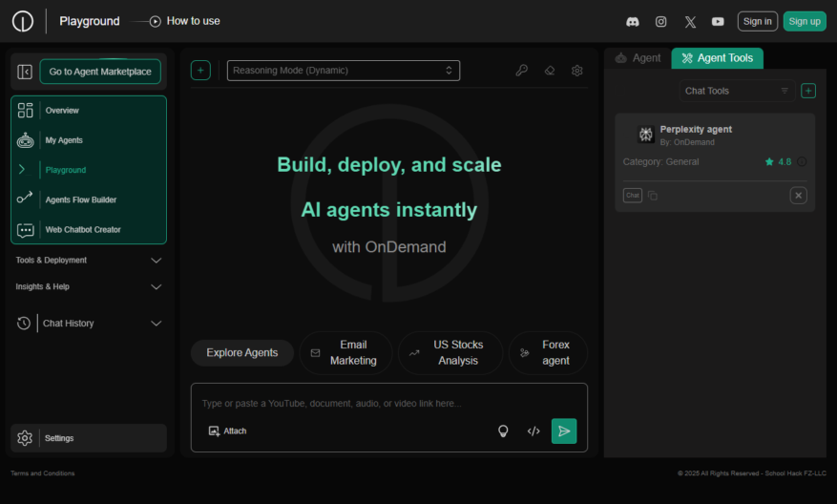Viewport: 837px width, 504px height.
Task: Click the code snippet icon
Action: (534, 430)
